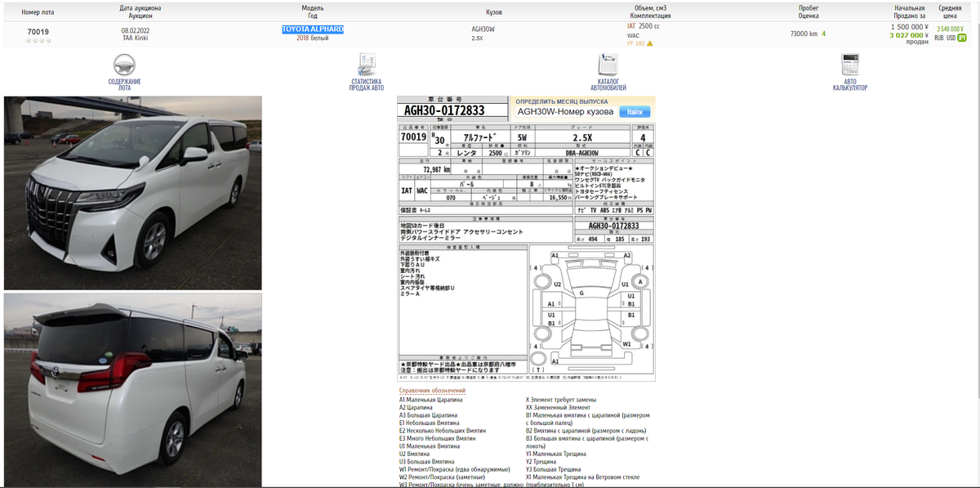Click the A3 Большая Царапина legend entry

pos(428,415)
